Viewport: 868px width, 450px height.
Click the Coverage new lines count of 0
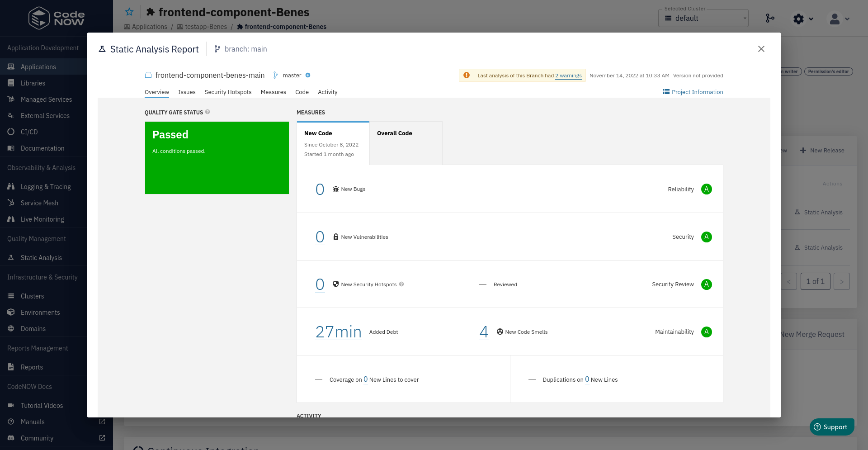366,379
